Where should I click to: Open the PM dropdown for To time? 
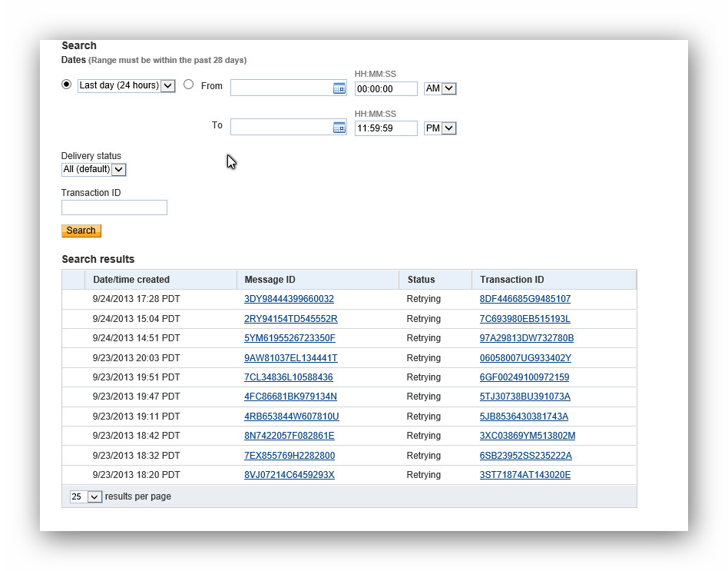[448, 128]
